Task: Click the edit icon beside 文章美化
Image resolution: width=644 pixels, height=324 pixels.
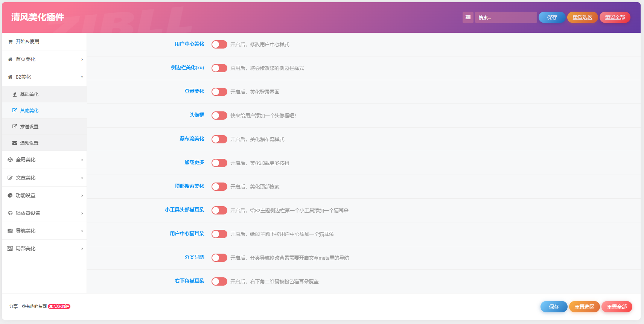Action: (10, 178)
